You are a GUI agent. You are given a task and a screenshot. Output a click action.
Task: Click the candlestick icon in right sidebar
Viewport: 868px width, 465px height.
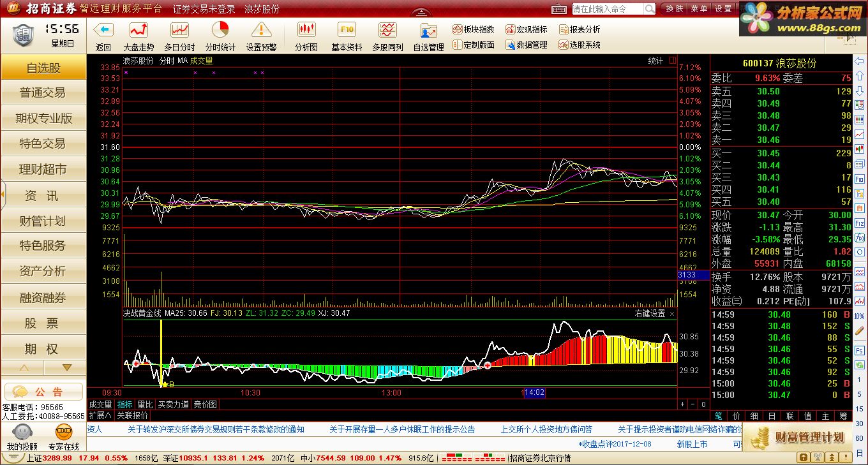tap(860, 151)
